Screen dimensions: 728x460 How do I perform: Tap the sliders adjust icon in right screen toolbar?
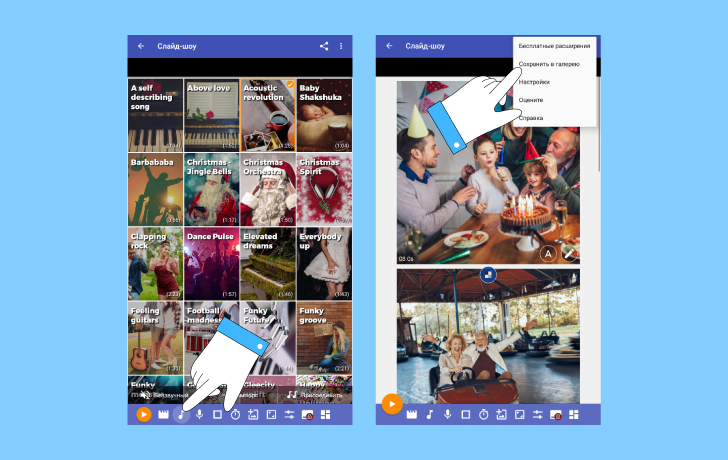tap(537, 414)
